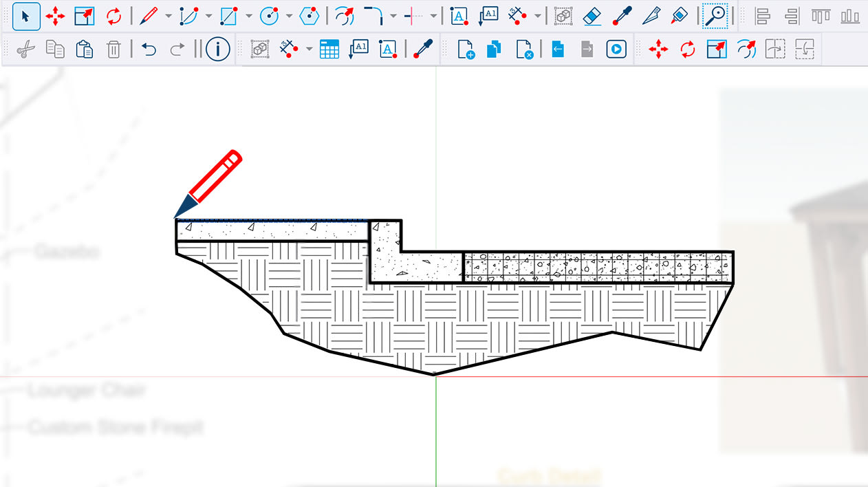Click the Rotate icon left of the Flip icons
868x487 pixels.
point(688,50)
